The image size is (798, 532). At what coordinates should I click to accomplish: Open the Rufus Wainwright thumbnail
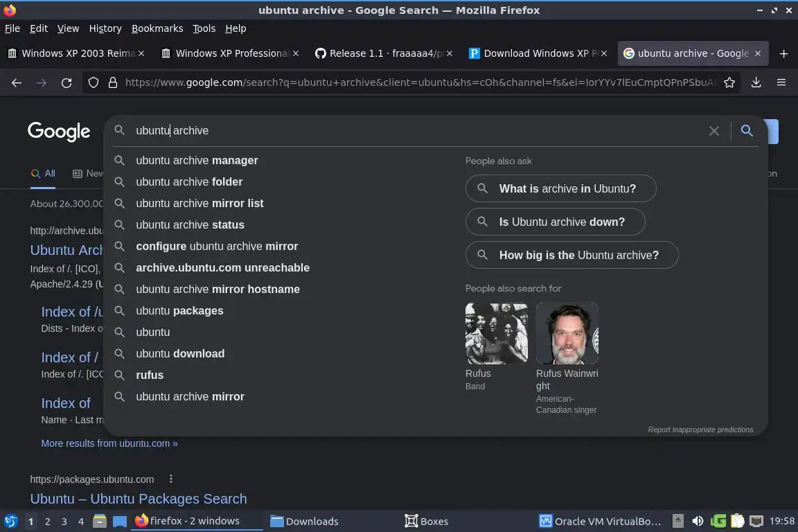pos(567,333)
